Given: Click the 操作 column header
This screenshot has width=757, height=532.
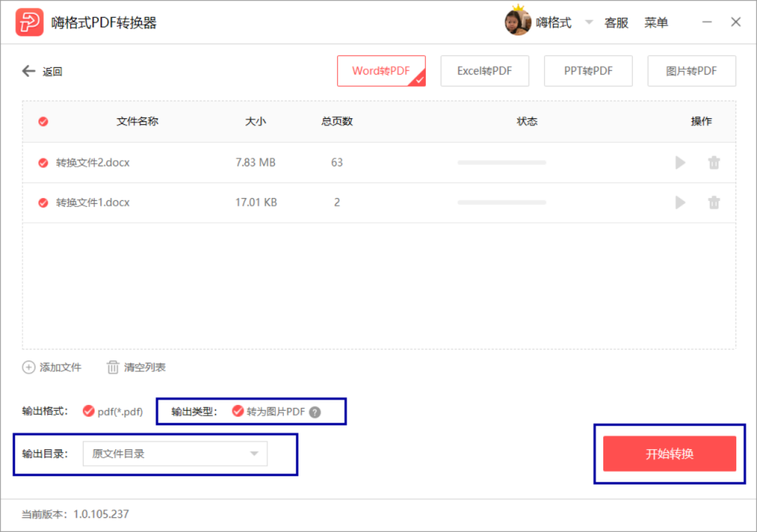Looking at the screenshot, I should [x=701, y=121].
